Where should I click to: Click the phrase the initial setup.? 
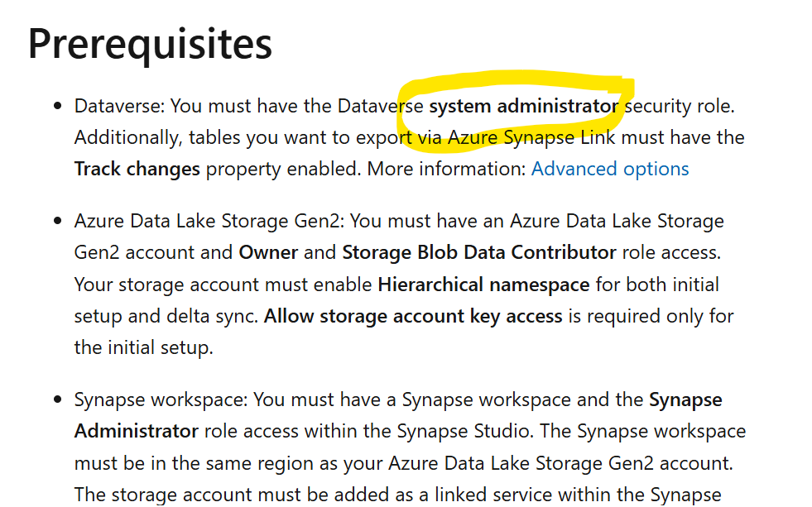pos(143,347)
